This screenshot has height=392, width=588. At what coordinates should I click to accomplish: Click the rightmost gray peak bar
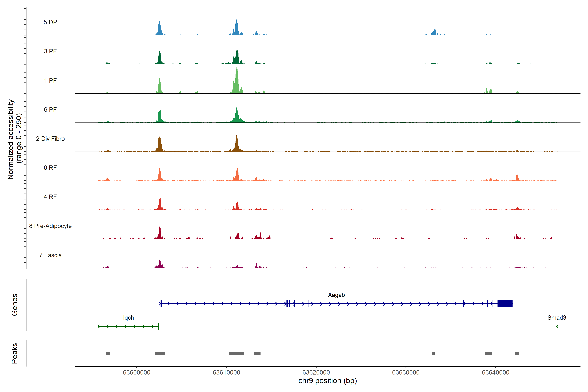(x=517, y=353)
